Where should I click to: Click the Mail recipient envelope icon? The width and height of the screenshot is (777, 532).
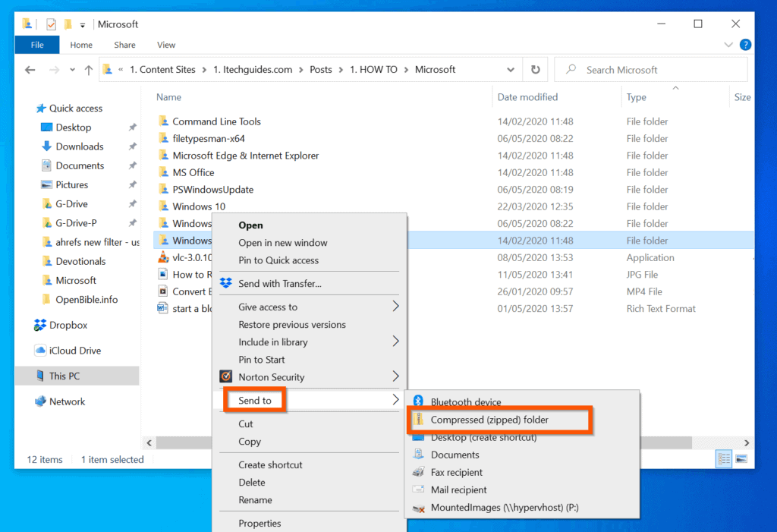(419, 490)
